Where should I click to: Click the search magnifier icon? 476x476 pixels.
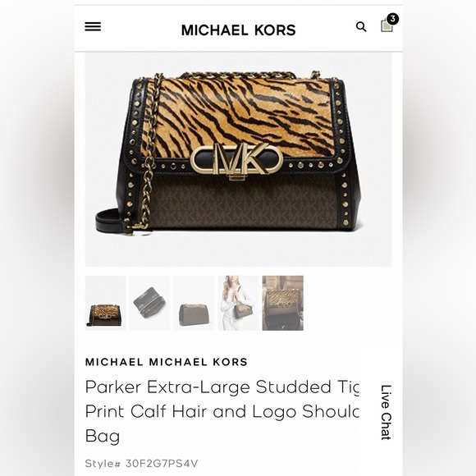[x=361, y=27]
